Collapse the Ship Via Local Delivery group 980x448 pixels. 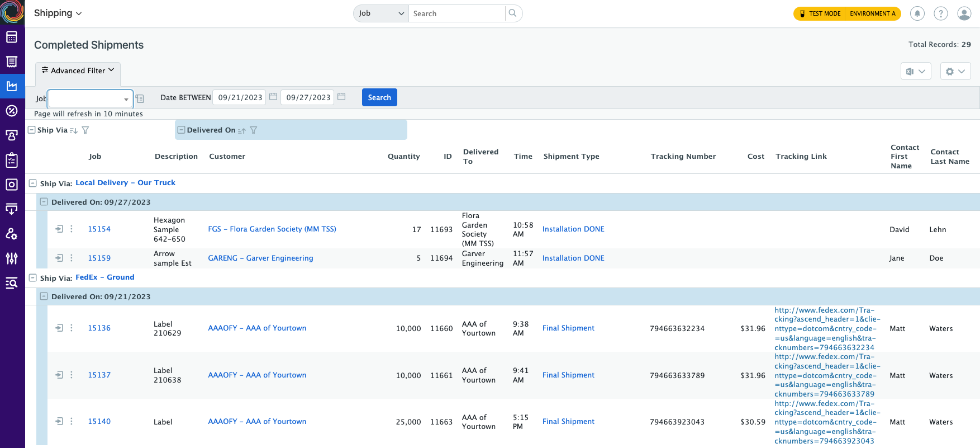tap(33, 183)
